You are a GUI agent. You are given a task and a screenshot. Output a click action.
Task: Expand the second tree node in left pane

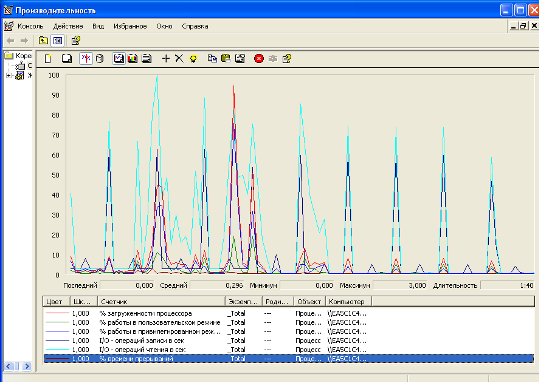[x=8, y=75]
